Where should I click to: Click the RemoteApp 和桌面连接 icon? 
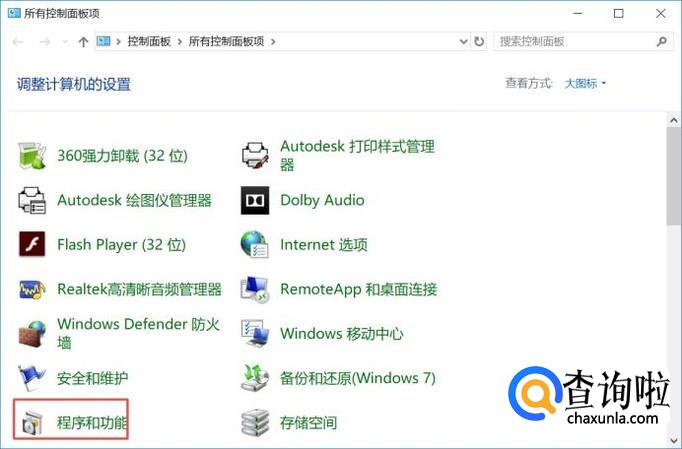(255, 289)
